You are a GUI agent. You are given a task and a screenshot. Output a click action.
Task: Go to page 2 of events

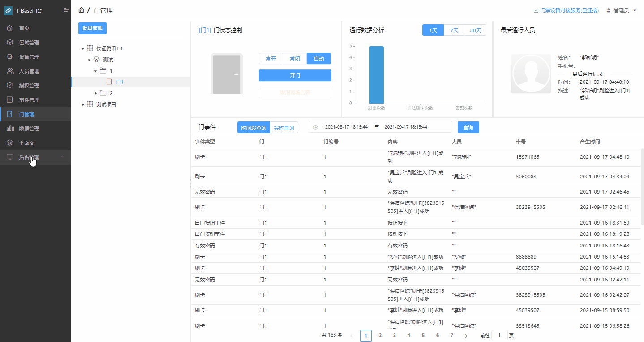point(380,335)
